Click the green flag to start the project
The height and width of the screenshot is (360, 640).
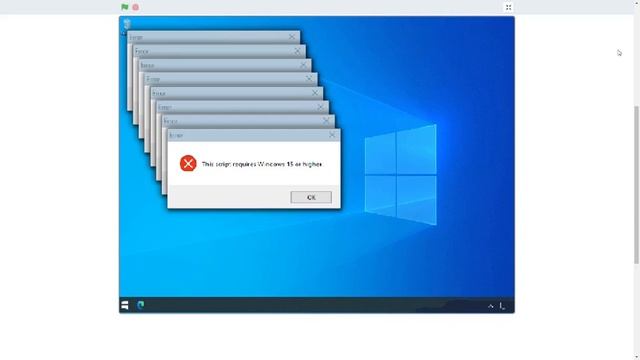click(x=124, y=7)
